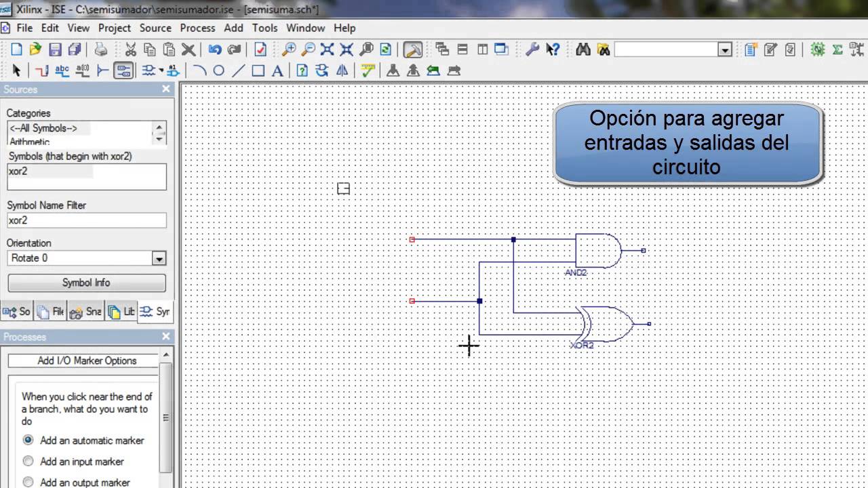Delete selection with the X icon

click(x=188, y=49)
